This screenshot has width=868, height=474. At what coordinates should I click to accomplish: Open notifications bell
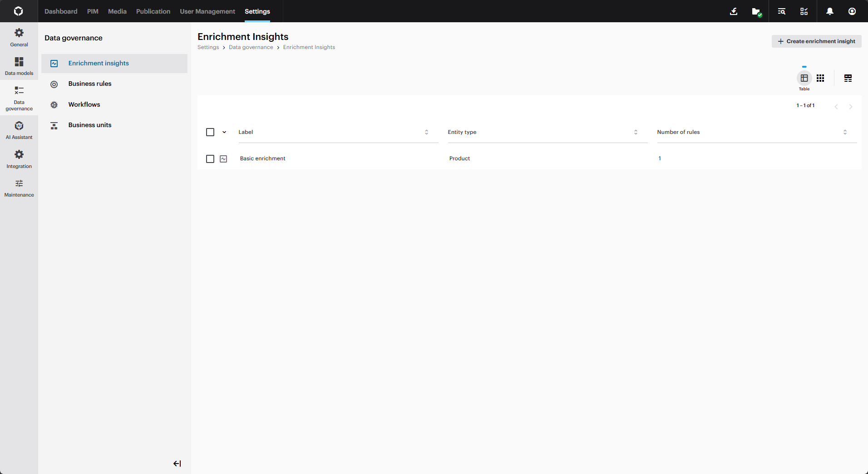(x=829, y=11)
